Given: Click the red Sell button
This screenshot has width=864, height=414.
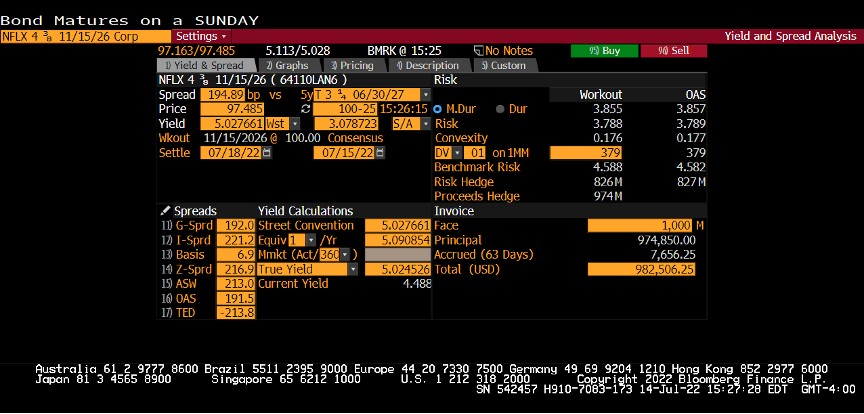Looking at the screenshot, I should pyautogui.click(x=673, y=51).
